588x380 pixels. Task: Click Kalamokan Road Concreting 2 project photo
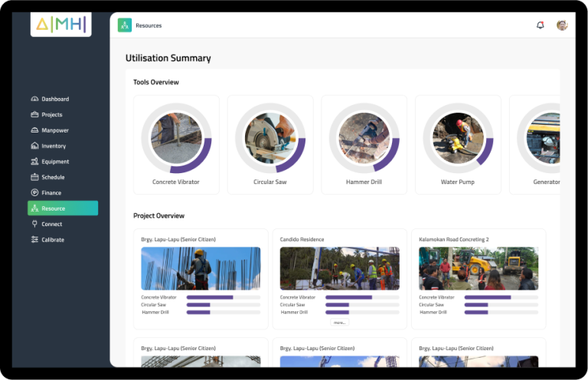[478, 268]
